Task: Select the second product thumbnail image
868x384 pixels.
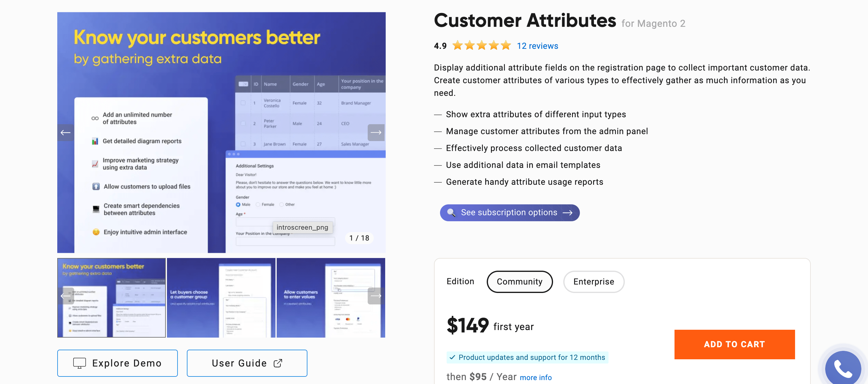Action: 222,297
